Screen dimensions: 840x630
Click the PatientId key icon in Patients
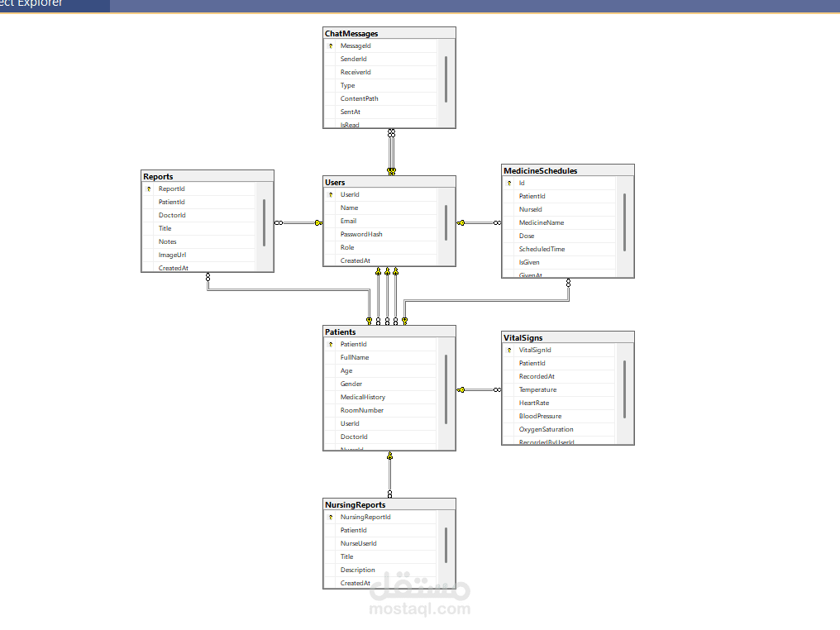[331, 345]
